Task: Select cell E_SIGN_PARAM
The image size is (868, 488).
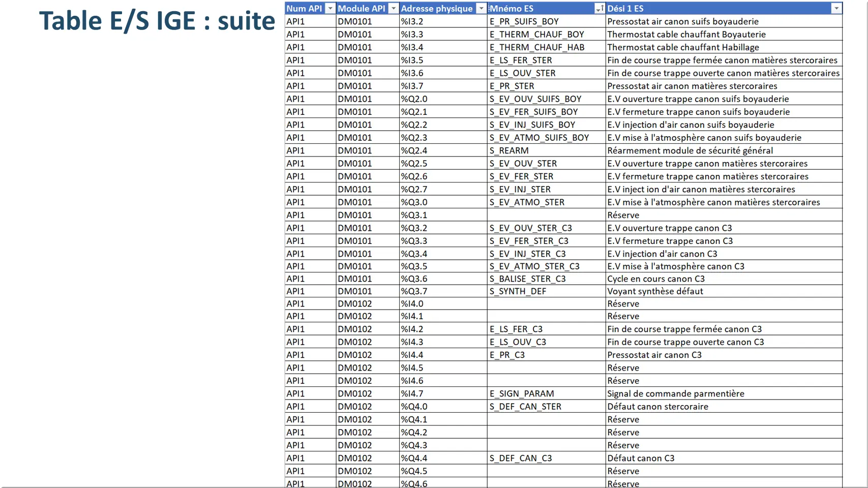Action: pyautogui.click(x=546, y=393)
